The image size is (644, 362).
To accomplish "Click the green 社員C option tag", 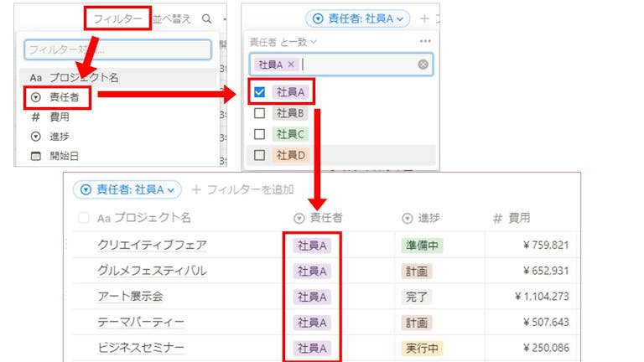I will [x=290, y=134].
